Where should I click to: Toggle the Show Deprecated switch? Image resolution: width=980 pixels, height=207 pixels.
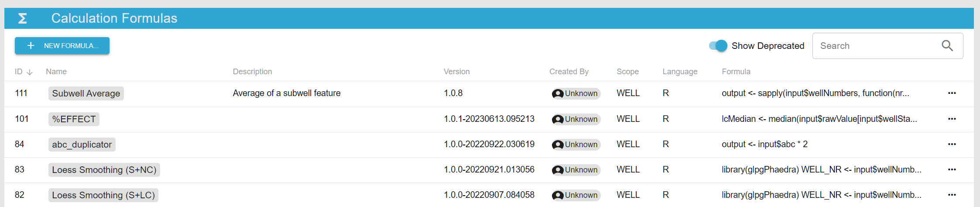point(718,46)
